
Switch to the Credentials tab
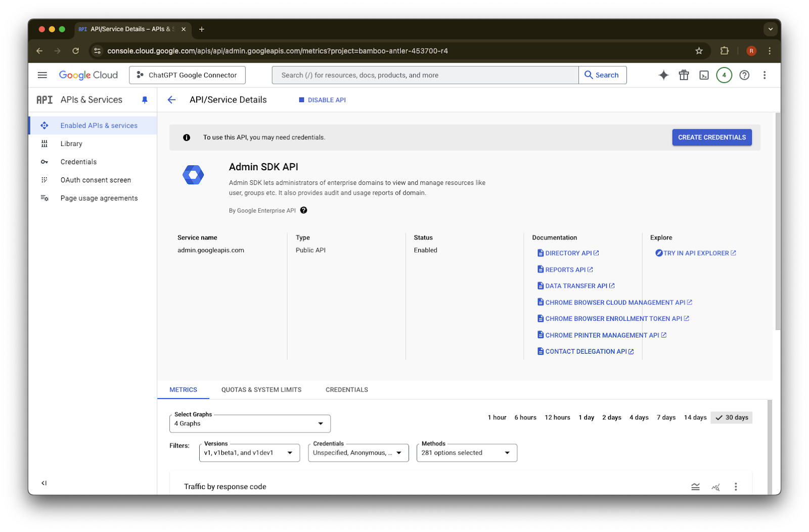(347, 390)
